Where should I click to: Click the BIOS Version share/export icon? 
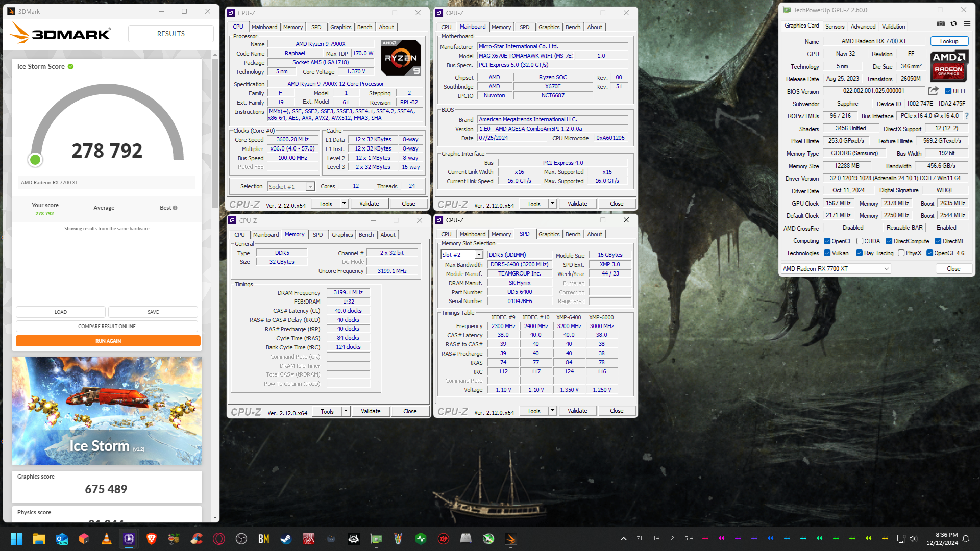pyautogui.click(x=933, y=91)
